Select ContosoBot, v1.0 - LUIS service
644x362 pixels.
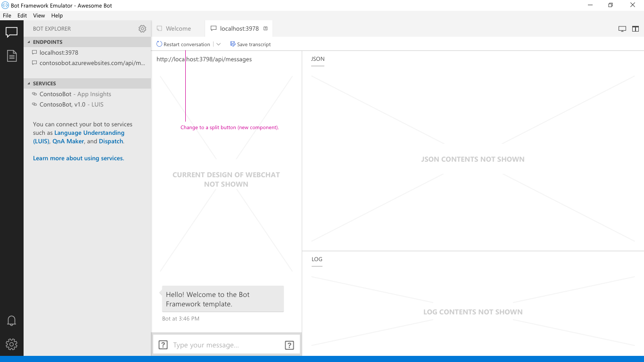pos(87,105)
